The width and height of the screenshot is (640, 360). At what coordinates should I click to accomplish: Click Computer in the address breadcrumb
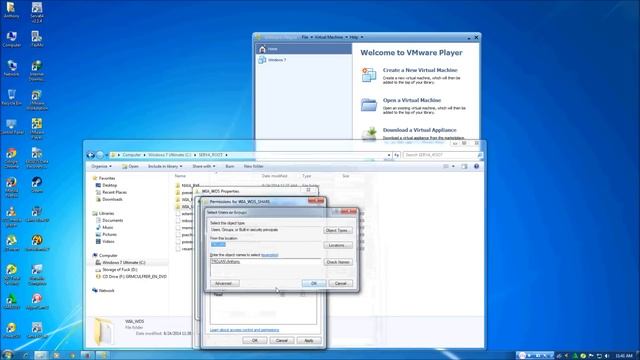pyautogui.click(x=131, y=155)
